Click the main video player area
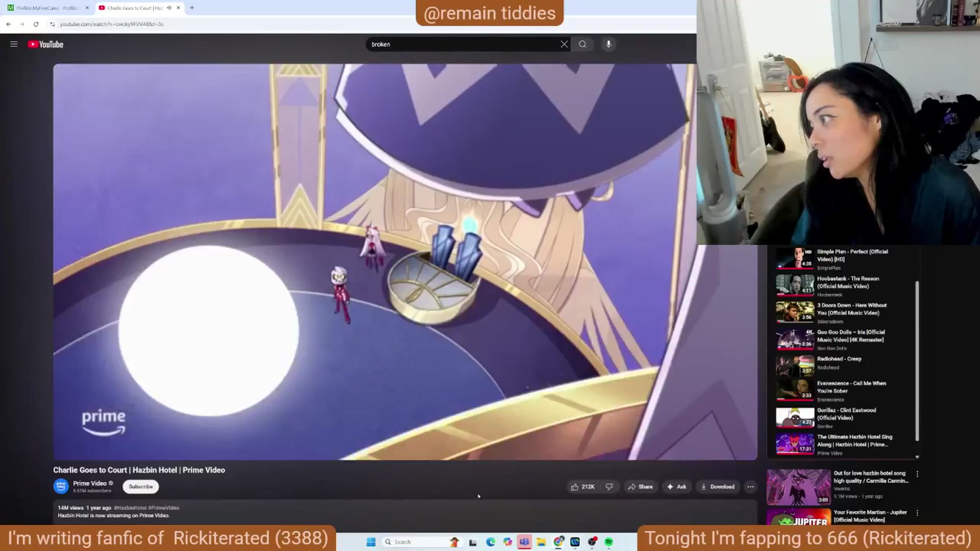 (405, 262)
